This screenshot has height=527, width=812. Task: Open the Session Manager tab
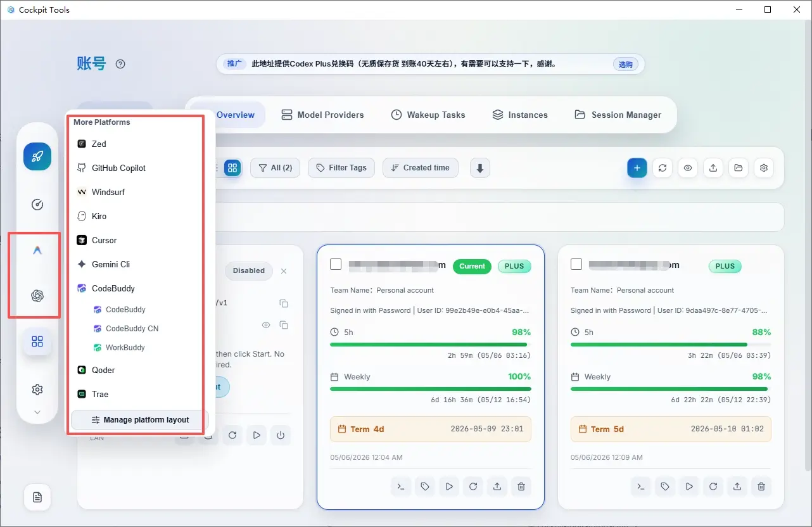click(618, 115)
